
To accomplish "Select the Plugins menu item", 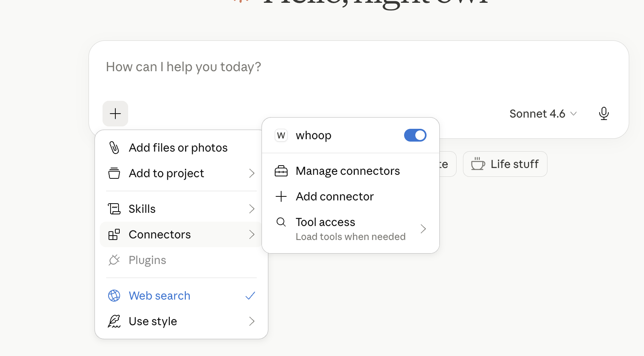I will pyautogui.click(x=147, y=260).
